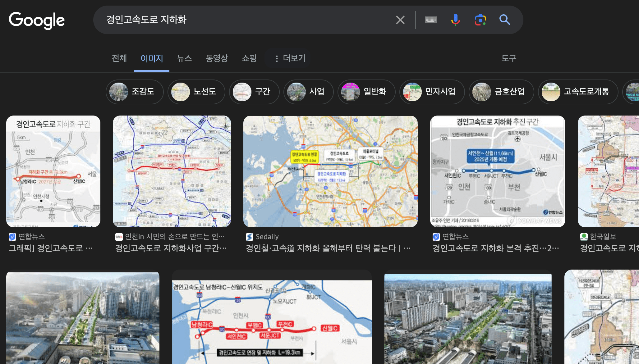This screenshot has width=639, height=364.
Task: Click the Sedaily source favicon
Action: click(x=249, y=237)
